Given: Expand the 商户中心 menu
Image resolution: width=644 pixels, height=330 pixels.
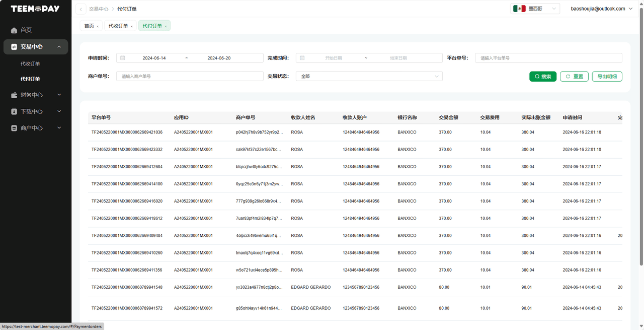Looking at the screenshot, I should click(59, 128).
